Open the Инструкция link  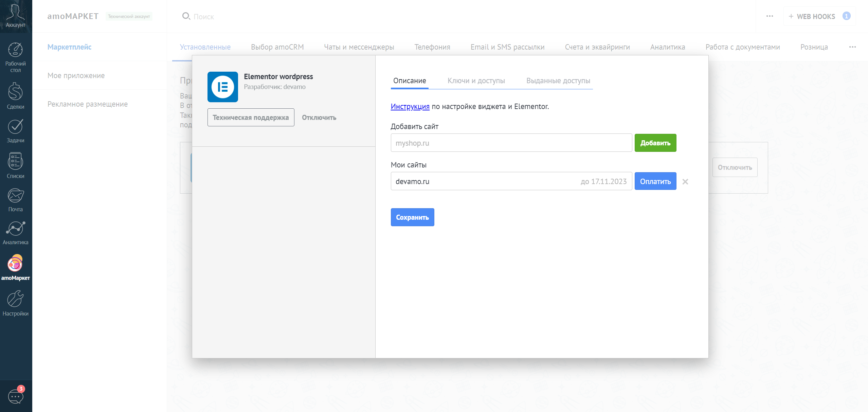click(x=410, y=106)
